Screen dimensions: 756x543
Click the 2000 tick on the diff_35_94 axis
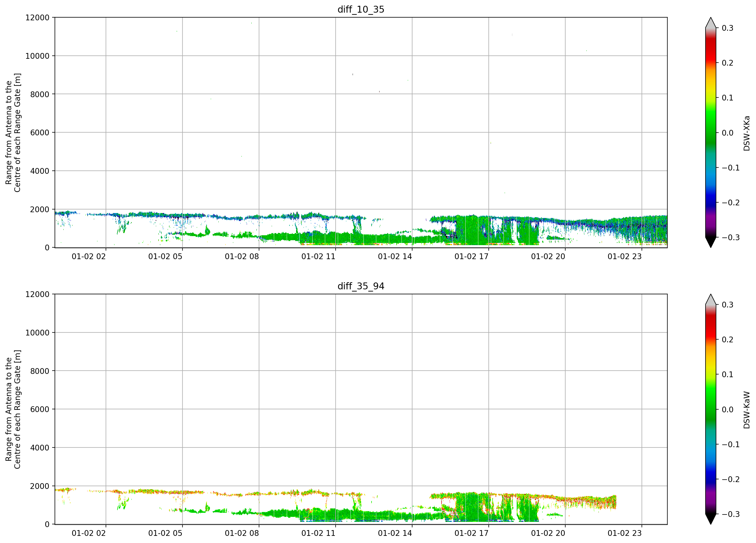pos(40,486)
